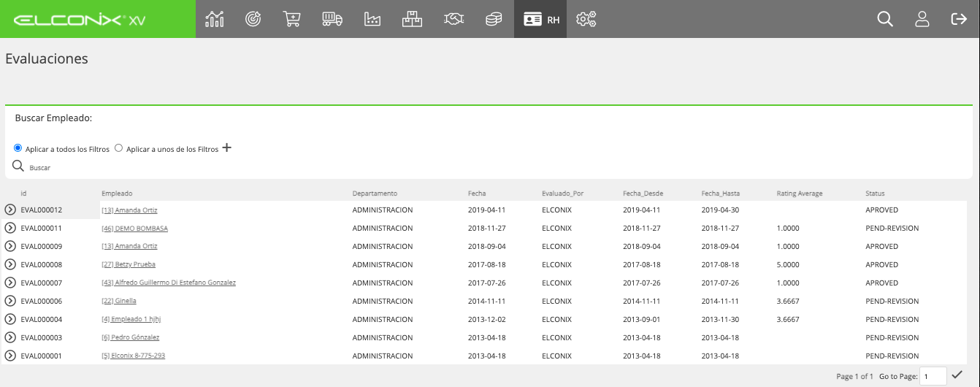980x387 pixels.
Task: Sort by the Rating Average column header
Action: pyautogui.click(x=800, y=193)
